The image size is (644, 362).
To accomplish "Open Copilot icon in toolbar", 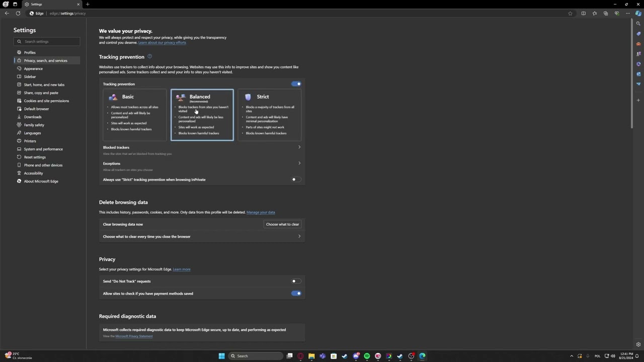I will (638, 13).
